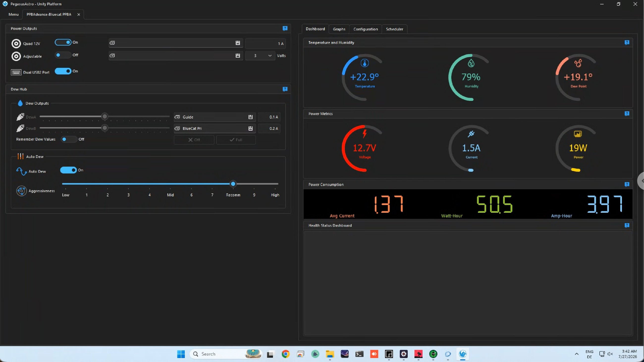Click the dew outputs Full button
Image resolution: width=644 pixels, height=362 pixels.
[x=236, y=140]
